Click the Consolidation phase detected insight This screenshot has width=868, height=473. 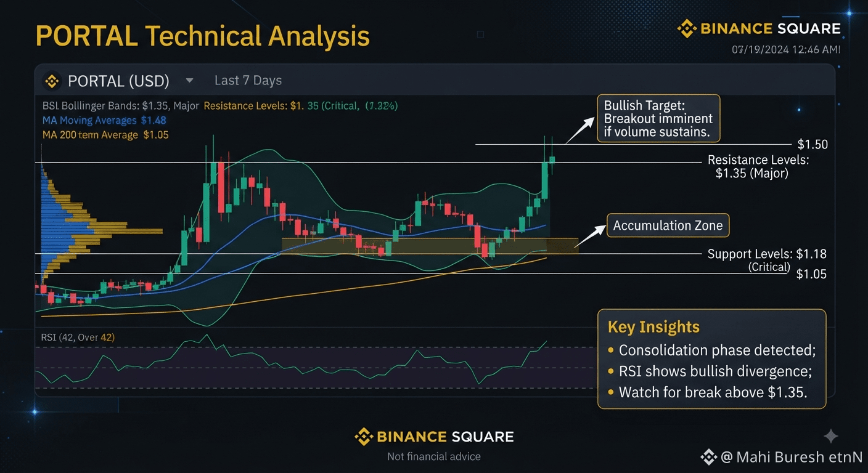(717, 350)
